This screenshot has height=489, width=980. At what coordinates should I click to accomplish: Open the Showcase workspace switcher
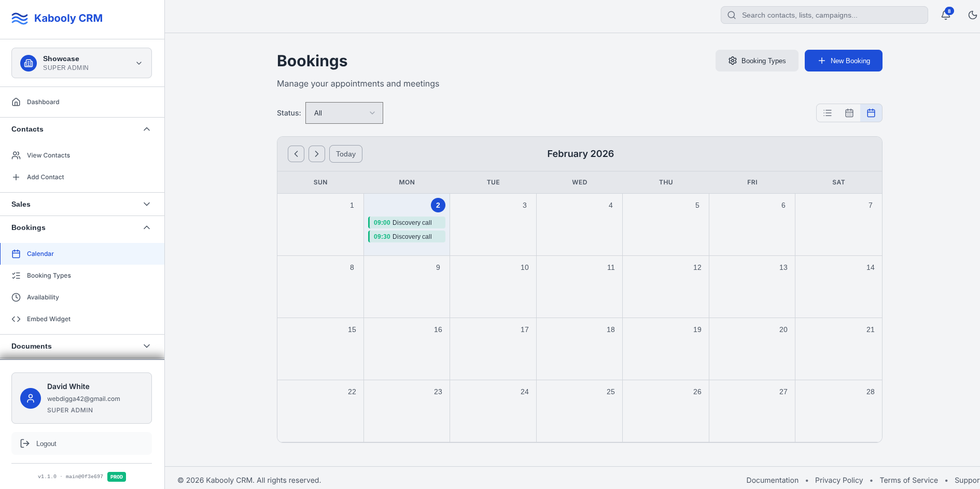pyautogui.click(x=81, y=63)
